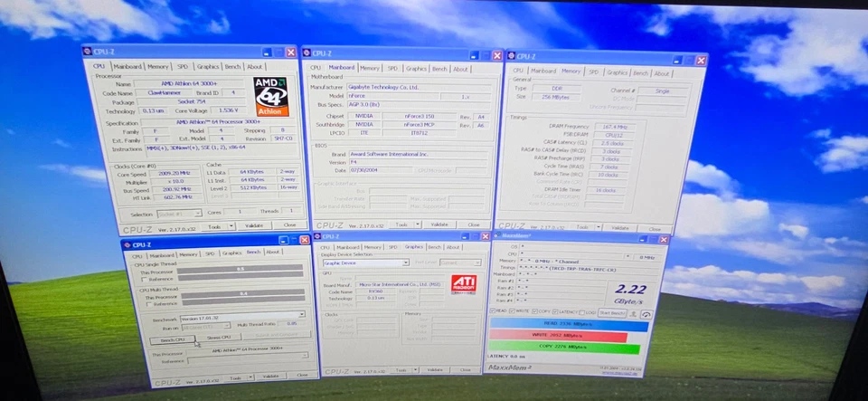Click the CPU-Z title icon in the CPU window
Screen dimensions: 868x401
coord(87,52)
